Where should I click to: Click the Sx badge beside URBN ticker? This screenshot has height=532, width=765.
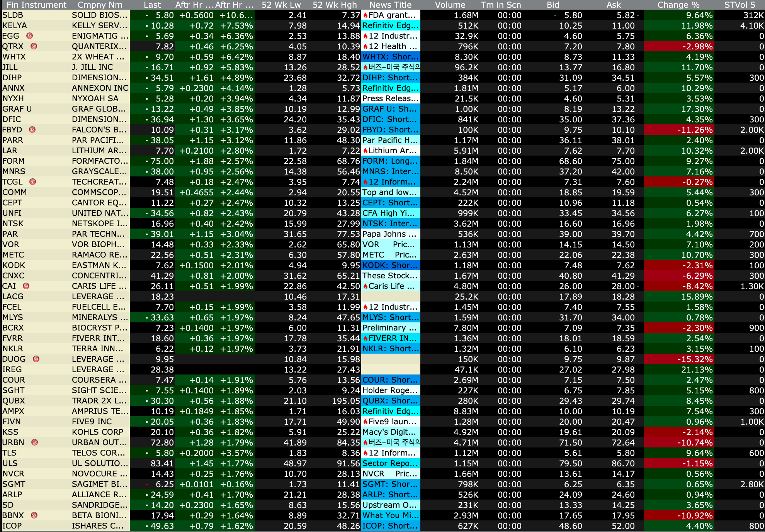(x=34, y=442)
